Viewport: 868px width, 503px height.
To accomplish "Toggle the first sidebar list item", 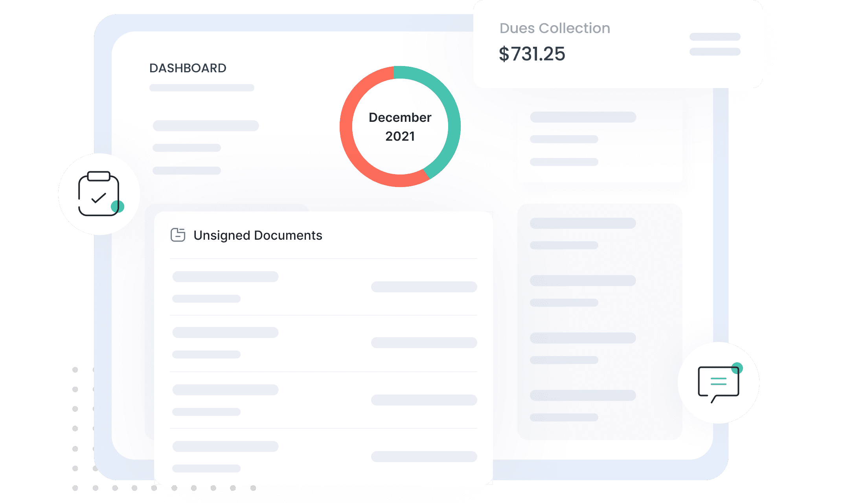I will pos(583,116).
